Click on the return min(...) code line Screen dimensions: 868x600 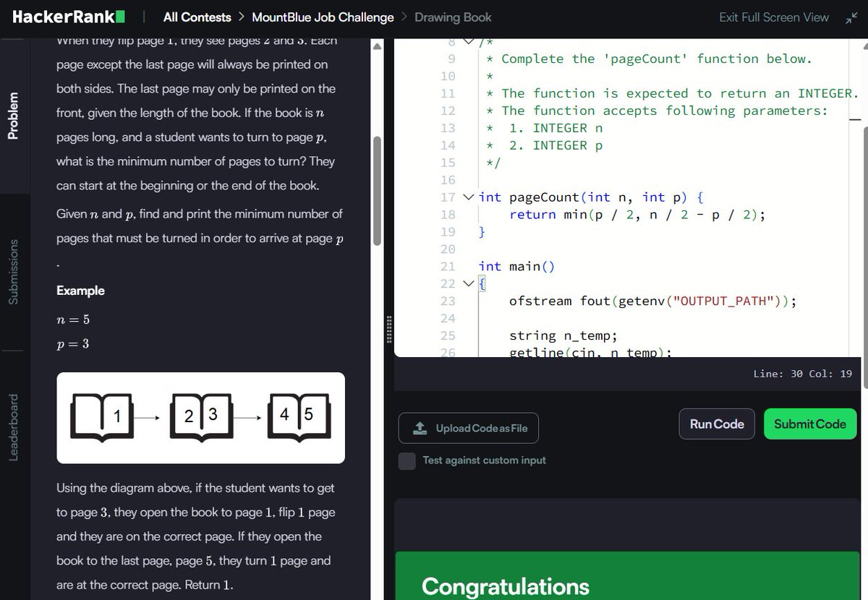click(x=637, y=215)
